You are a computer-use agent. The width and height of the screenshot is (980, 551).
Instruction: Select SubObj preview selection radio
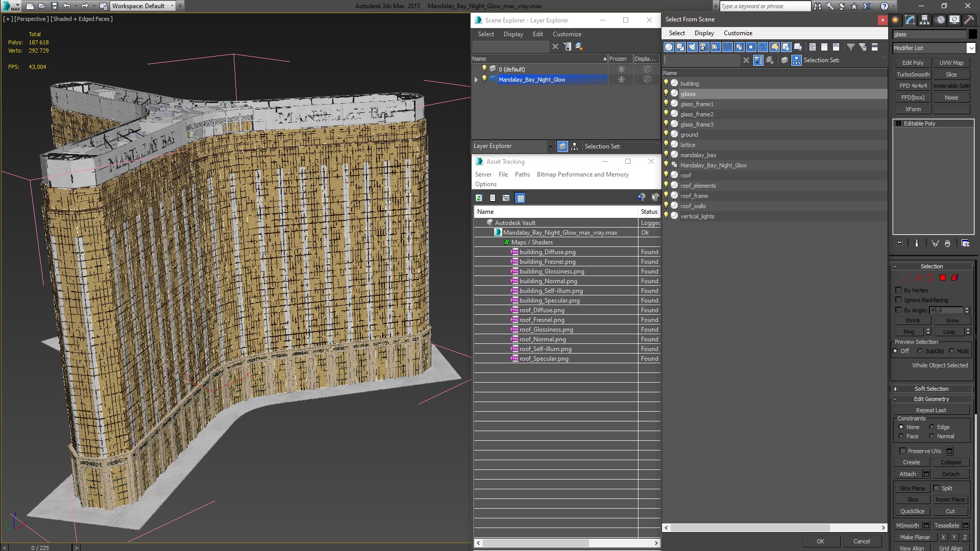pyautogui.click(x=920, y=351)
